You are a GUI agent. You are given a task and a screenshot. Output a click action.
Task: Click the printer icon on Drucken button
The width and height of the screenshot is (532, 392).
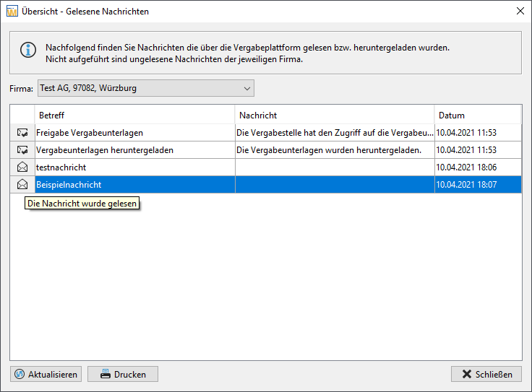coord(106,374)
